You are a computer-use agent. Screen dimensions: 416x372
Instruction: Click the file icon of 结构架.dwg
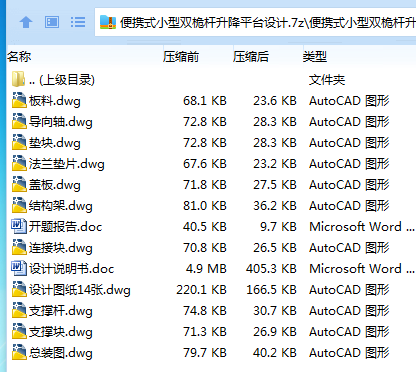click(19, 205)
